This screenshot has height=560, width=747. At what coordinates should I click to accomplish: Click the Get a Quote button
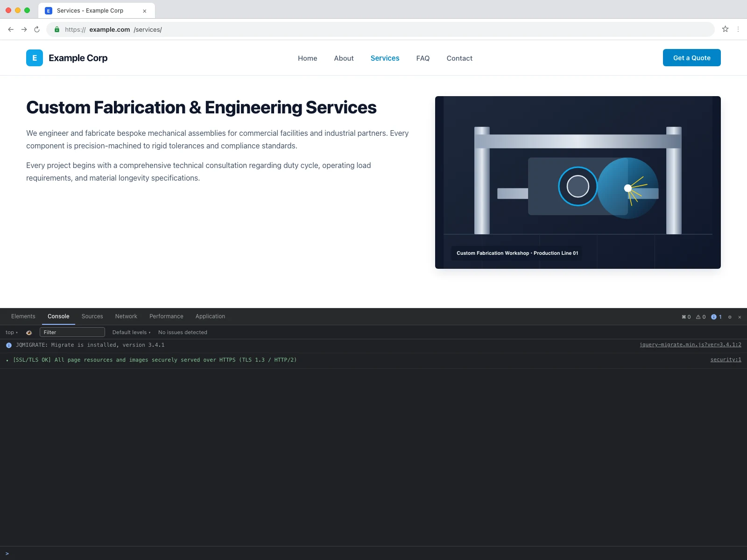[x=692, y=58]
